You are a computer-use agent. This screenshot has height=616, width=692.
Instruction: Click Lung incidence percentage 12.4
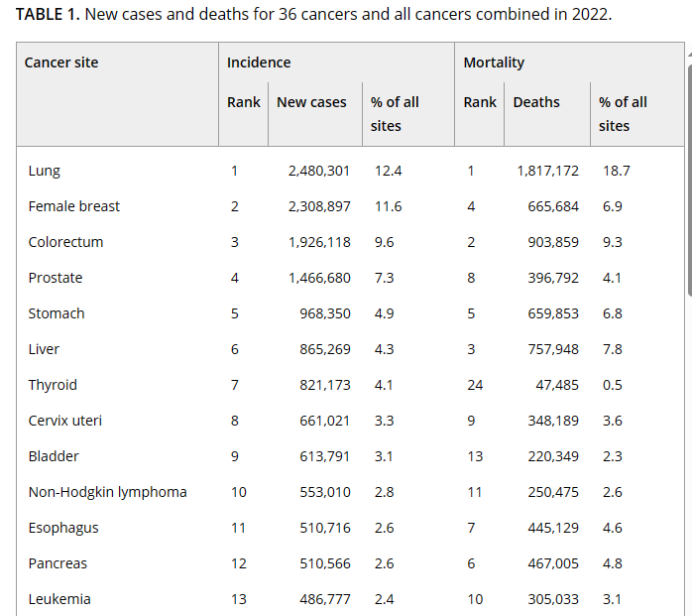click(x=389, y=171)
